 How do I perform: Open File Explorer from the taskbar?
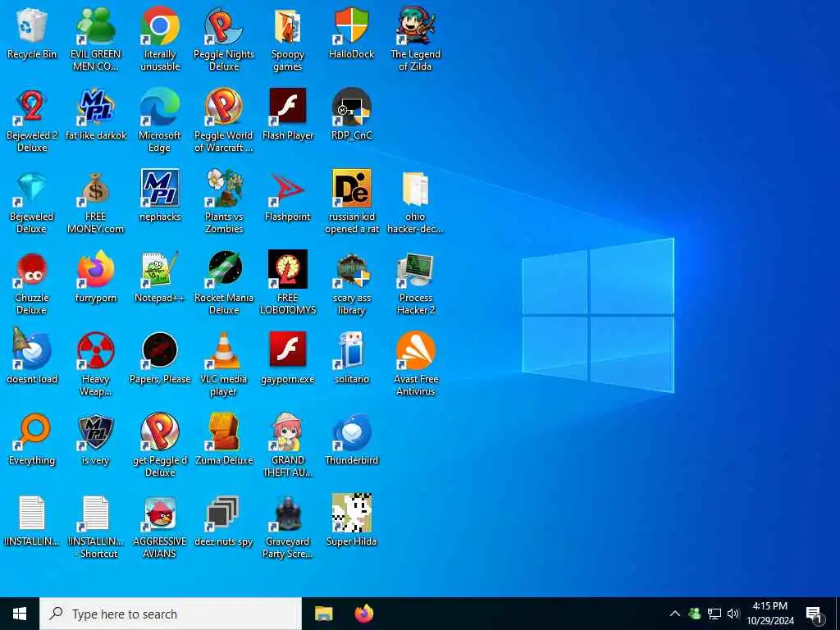323,614
